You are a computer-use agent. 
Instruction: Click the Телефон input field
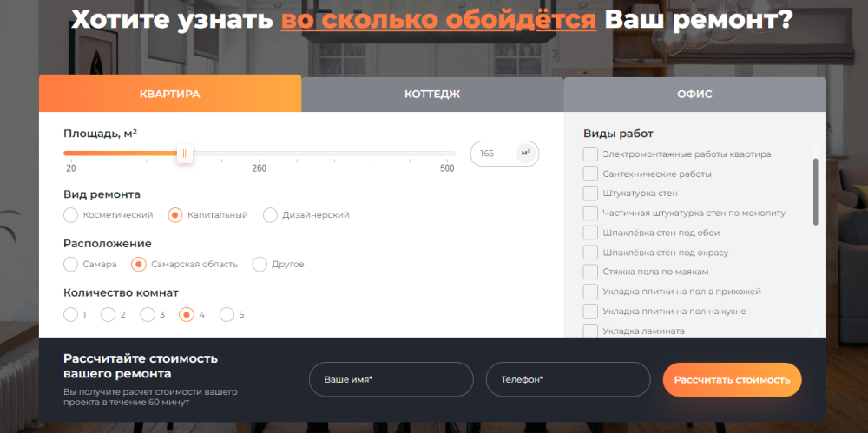568,380
